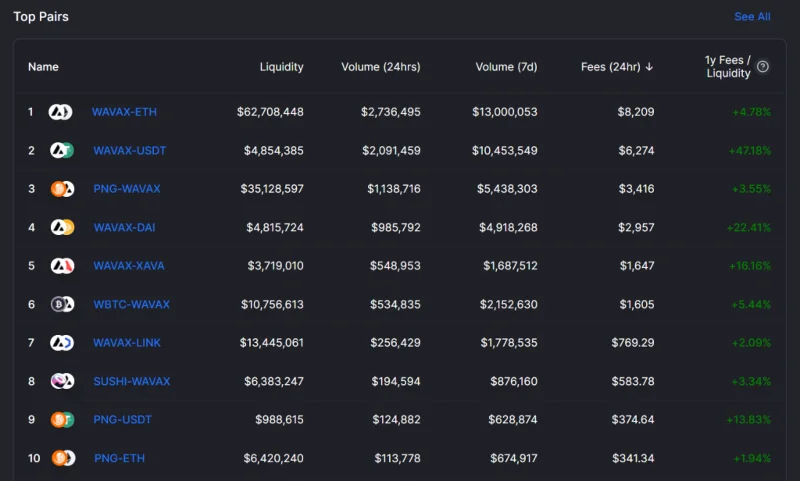Open the PNG-USDT pair page
Viewport: 800px width, 481px height.
(x=122, y=420)
